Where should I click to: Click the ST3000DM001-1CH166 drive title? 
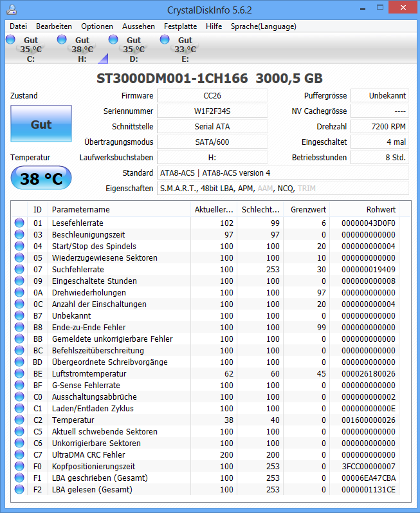pyautogui.click(x=210, y=78)
